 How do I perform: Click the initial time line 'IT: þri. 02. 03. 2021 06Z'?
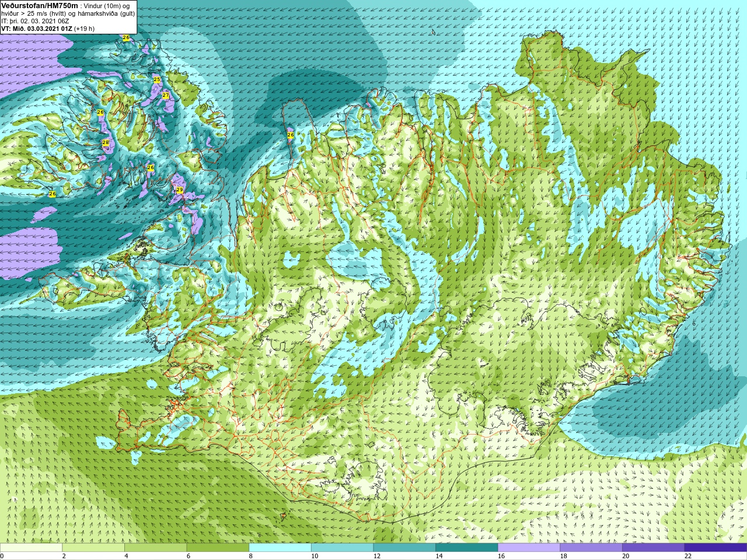point(36,21)
